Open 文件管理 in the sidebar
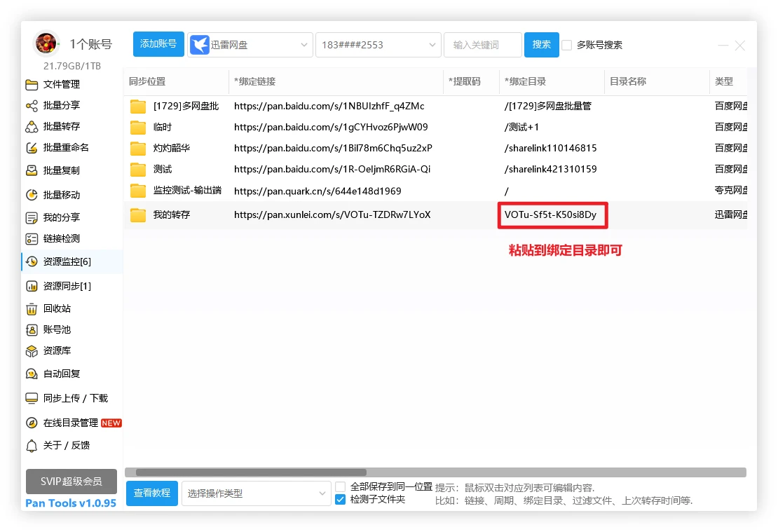Image resolution: width=778 pixels, height=532 pixels. point(61,85)
